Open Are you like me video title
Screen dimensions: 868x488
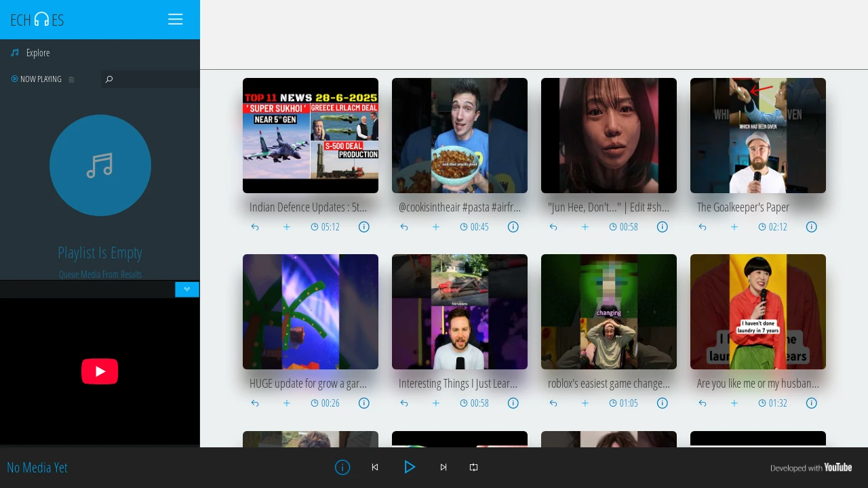coord(758,384)
